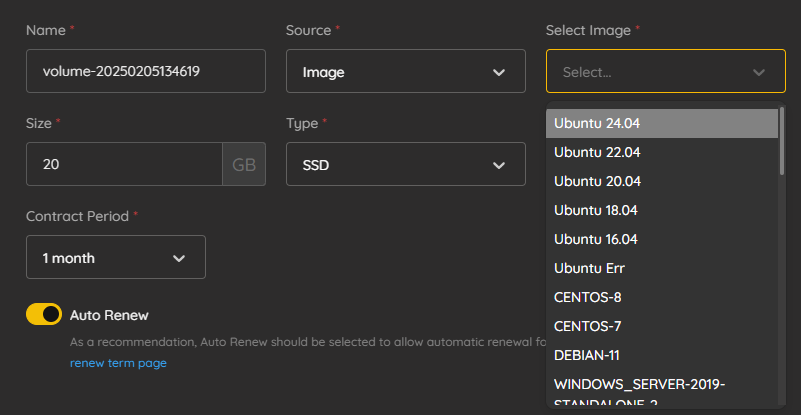
Task: Click the image list scrollbar thumb
Action: (x=782, y=141)
